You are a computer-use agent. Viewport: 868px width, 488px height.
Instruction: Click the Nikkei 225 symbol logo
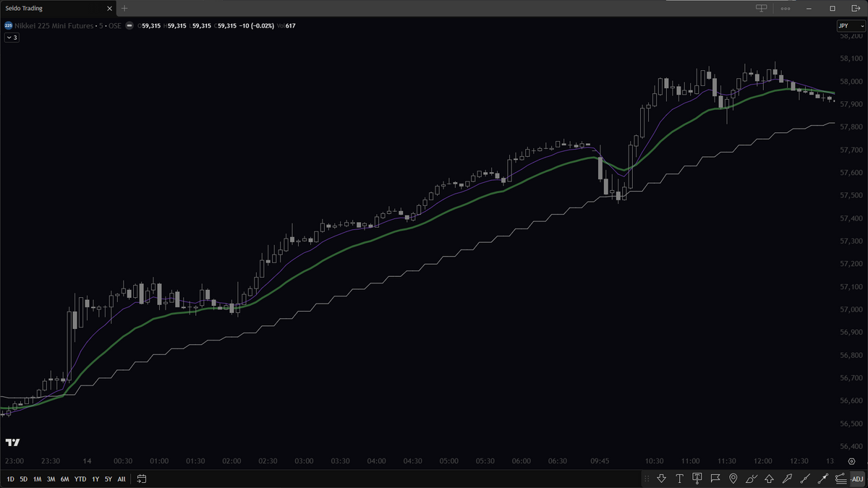[8, 25]
